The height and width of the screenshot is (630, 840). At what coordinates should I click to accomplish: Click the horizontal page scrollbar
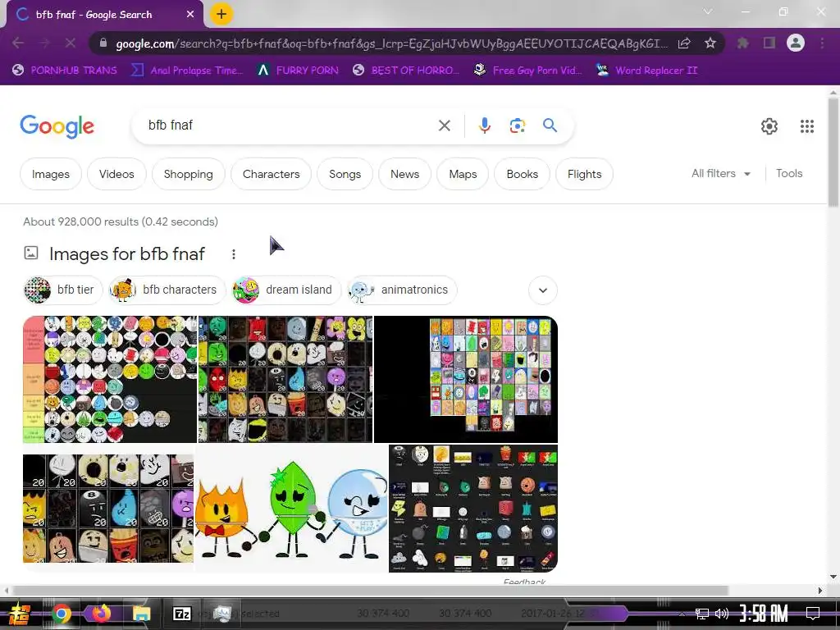tap(371, 591)
